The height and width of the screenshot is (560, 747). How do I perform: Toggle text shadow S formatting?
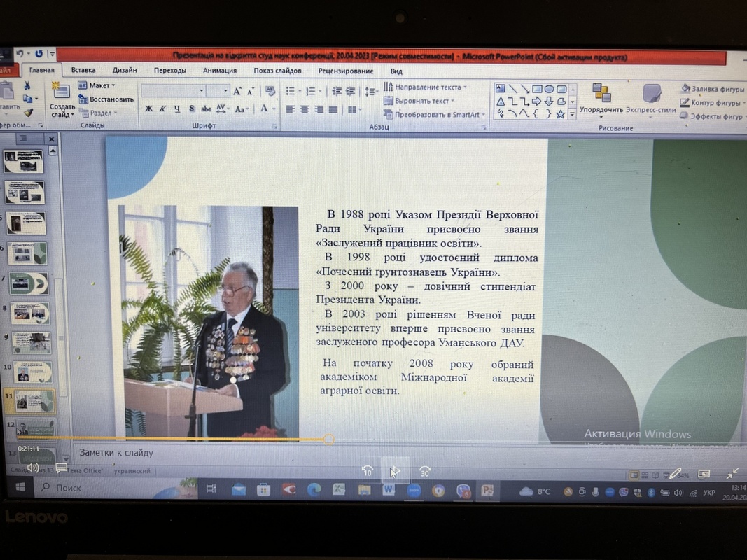[192, 108]
